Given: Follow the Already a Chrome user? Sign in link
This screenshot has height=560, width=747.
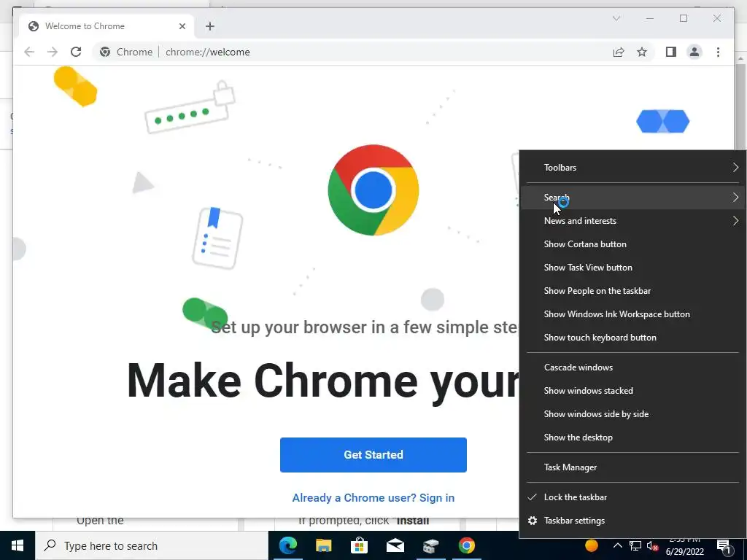Looking at the screenshot, I should (373, 497).
